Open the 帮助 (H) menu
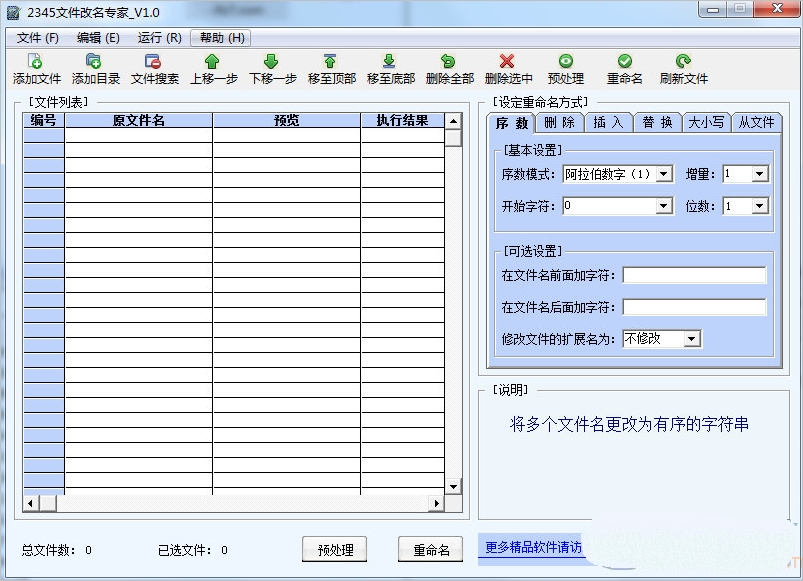The image size is (803, 581). (x=221, y=38)
